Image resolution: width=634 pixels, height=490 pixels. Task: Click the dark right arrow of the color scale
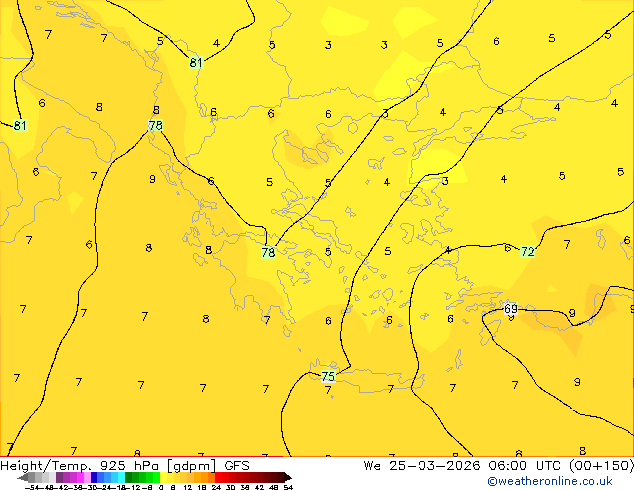pyautogui.click(x=288, y=478)
